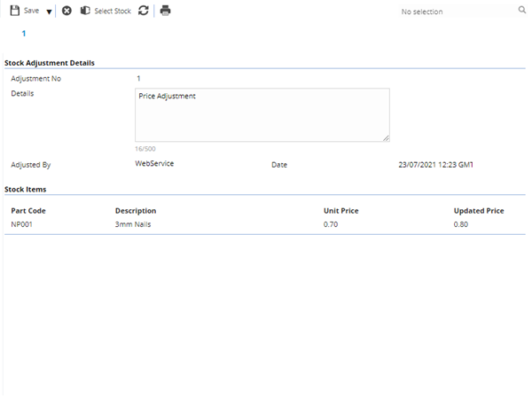
Task: Click the refresh arrows icon
Action: [x=144, y=11]
